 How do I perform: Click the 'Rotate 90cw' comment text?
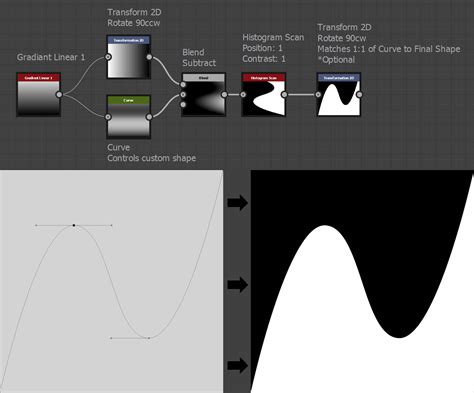pos(342,38)
